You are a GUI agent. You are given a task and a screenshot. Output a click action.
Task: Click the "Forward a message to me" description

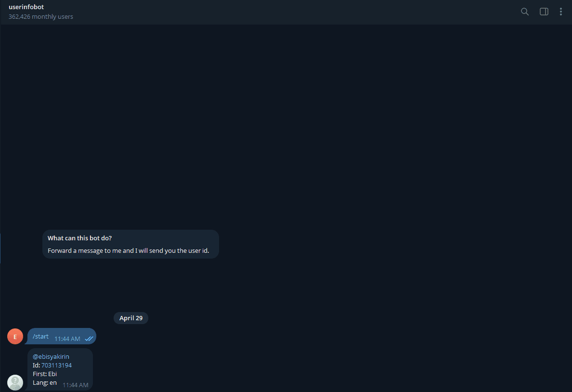pos(129,251)
